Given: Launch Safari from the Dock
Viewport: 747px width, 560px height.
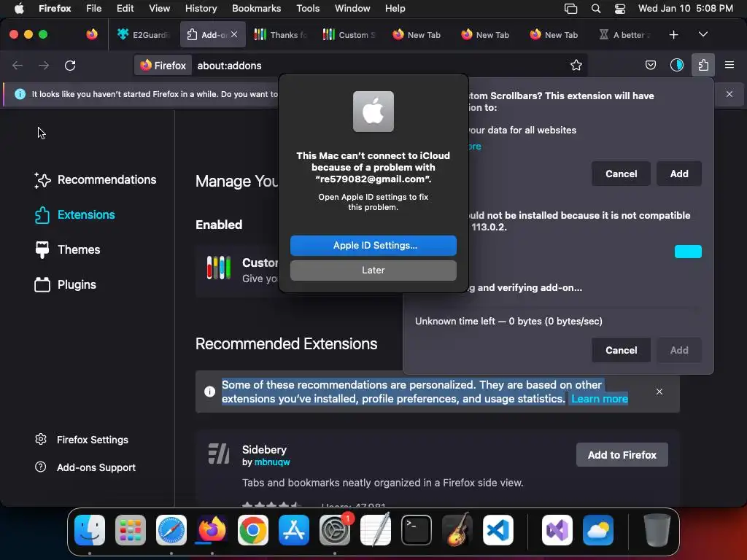Looking at the screenshot, I should [171, 530].
